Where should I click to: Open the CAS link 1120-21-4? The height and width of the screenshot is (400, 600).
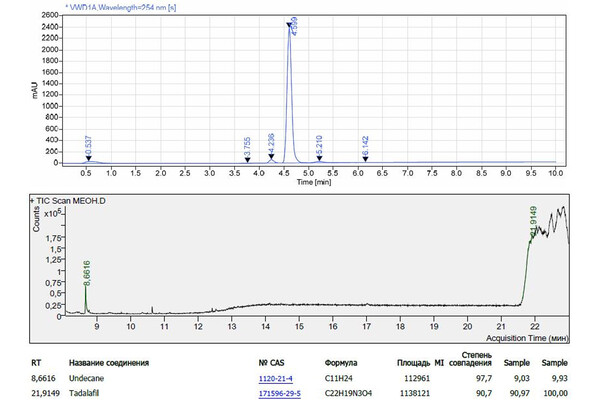pyautogui.click(x=277, y=378)
